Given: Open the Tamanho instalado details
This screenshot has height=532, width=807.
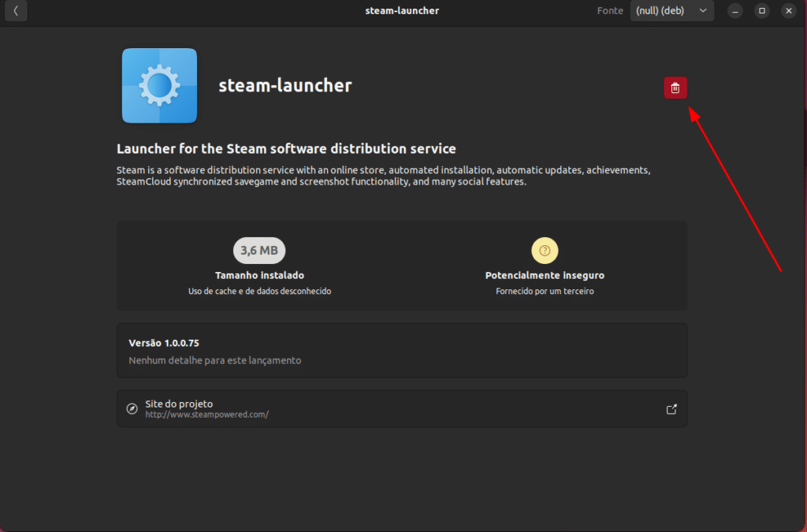Looking at the screenshot, I should 259,276.
